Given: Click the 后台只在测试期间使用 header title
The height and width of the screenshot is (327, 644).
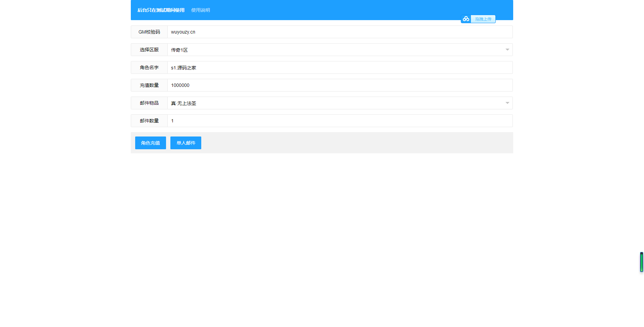Looking at the screenshot, I should click(x=161, y=10).
